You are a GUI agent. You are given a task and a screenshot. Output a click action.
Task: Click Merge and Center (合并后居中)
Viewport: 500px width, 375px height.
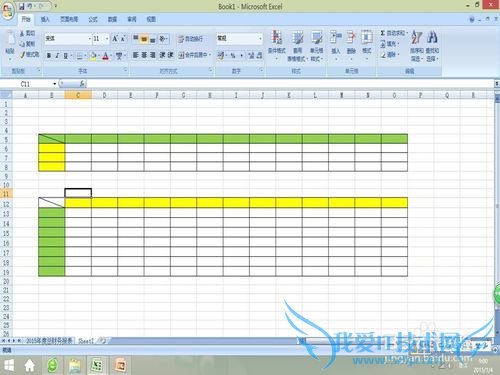[x=194, y=55]
